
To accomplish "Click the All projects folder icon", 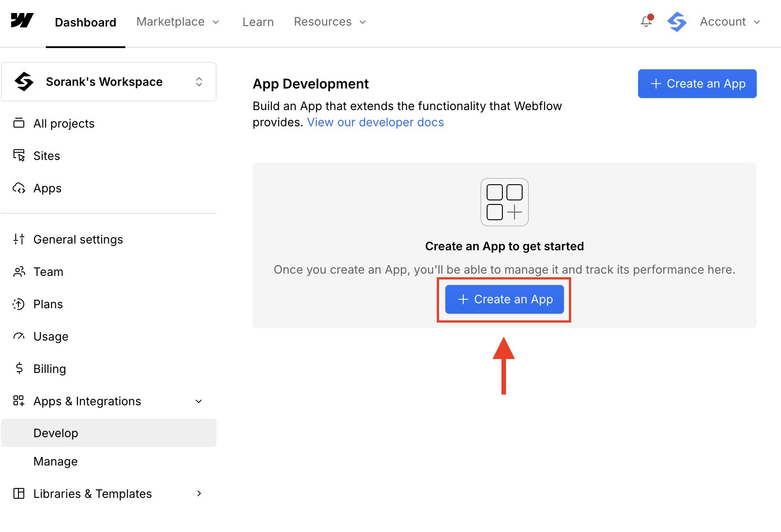I will pyautogui.click(x=19, y=123).
